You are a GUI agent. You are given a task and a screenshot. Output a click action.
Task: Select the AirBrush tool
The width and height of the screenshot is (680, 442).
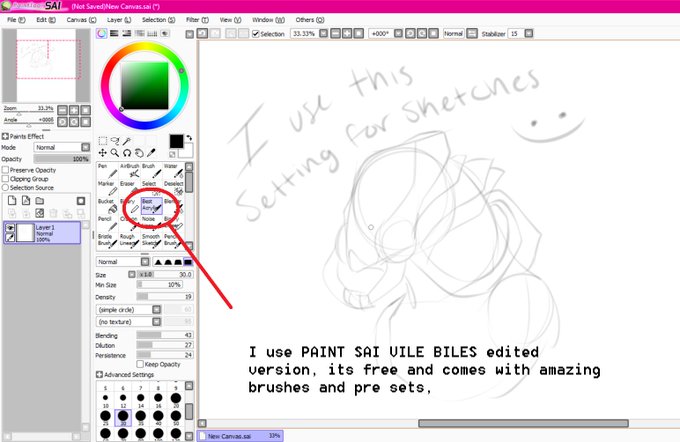click(x=130, y=171)
